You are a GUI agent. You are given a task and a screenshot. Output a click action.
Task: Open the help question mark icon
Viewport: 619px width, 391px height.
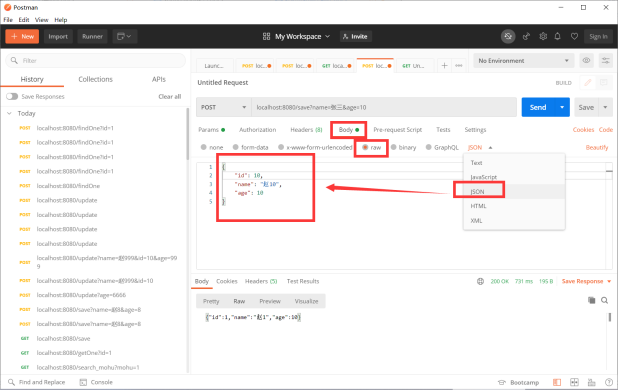pyautogui.click(x=609, y=382)
